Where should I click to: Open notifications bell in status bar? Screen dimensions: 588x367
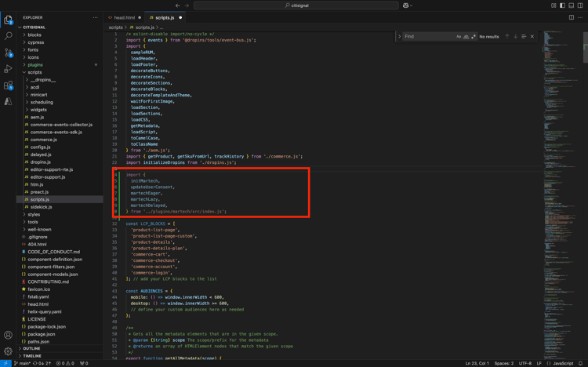click(580, 363)
